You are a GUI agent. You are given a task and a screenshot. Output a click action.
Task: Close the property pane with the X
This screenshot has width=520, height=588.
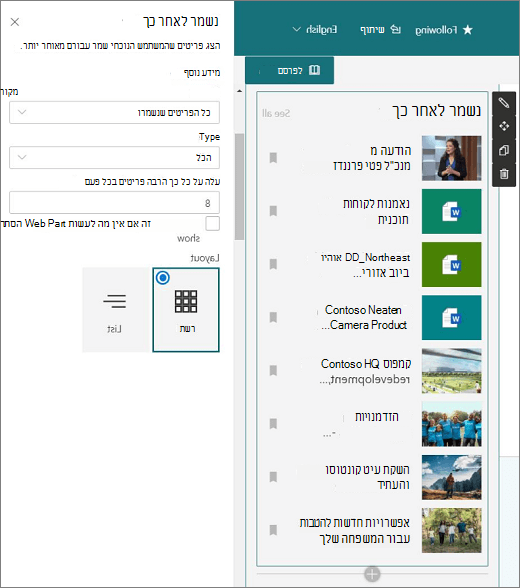15,22
